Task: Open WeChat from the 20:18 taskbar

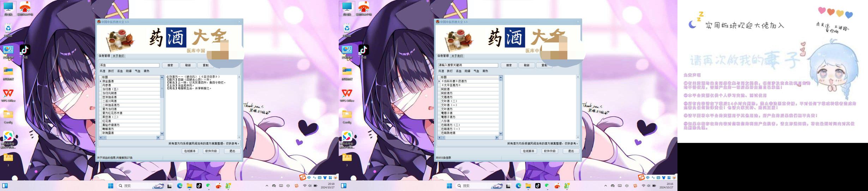Action: [209, 186]
